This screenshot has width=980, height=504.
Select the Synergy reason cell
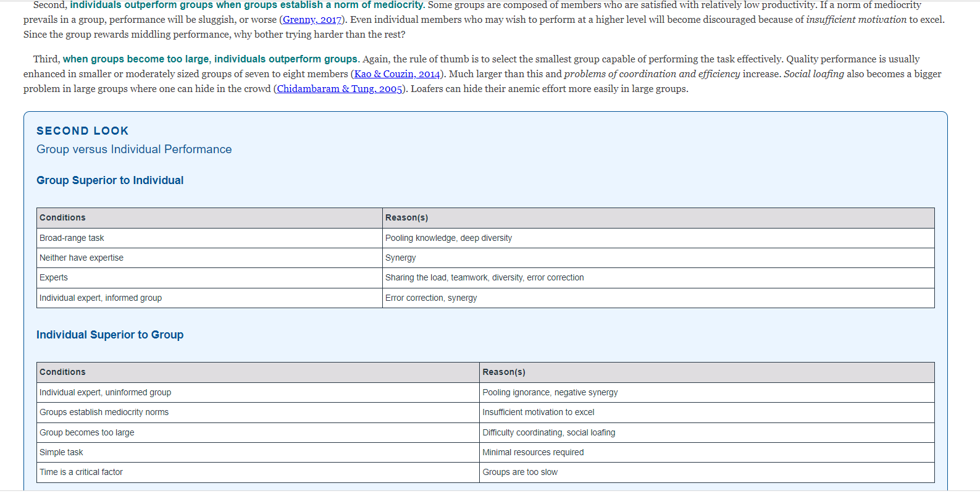(658, 258)
